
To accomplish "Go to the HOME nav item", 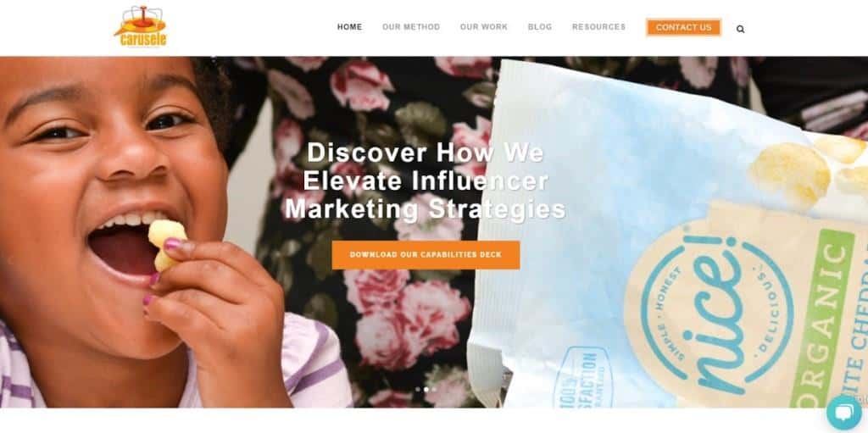I will click(349, 27).
